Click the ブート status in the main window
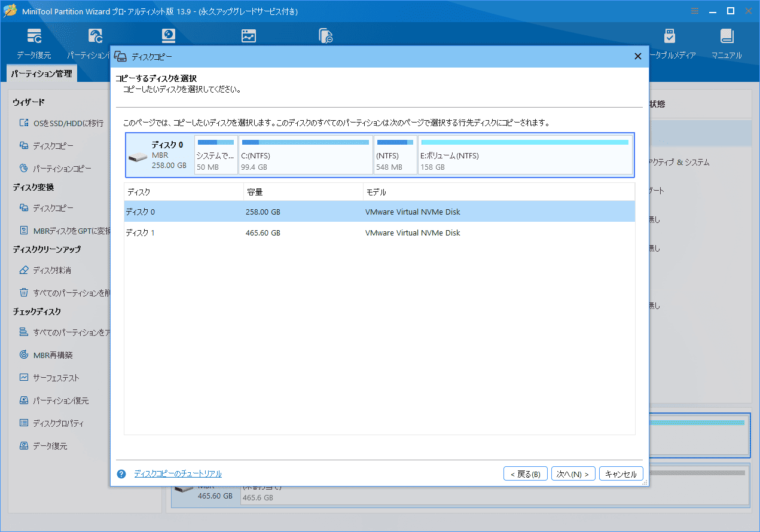This screenshot has height=532, width=760. (x=657, y=191)
